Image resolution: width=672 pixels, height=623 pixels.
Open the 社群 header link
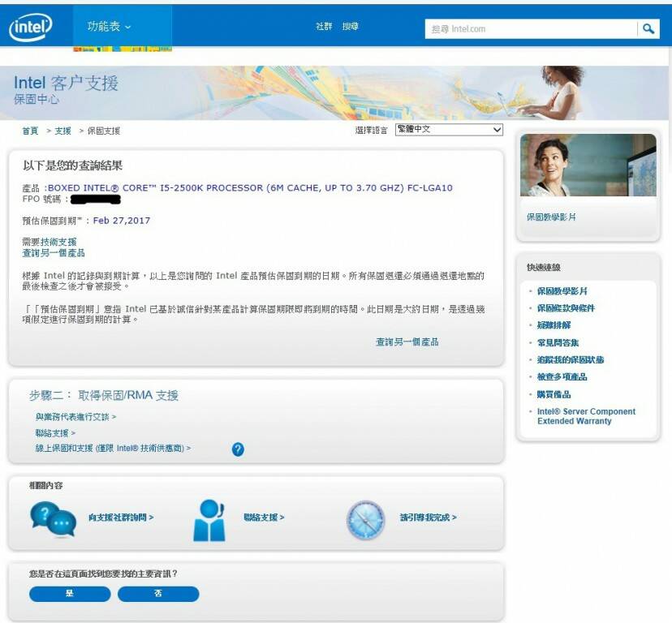324,27
